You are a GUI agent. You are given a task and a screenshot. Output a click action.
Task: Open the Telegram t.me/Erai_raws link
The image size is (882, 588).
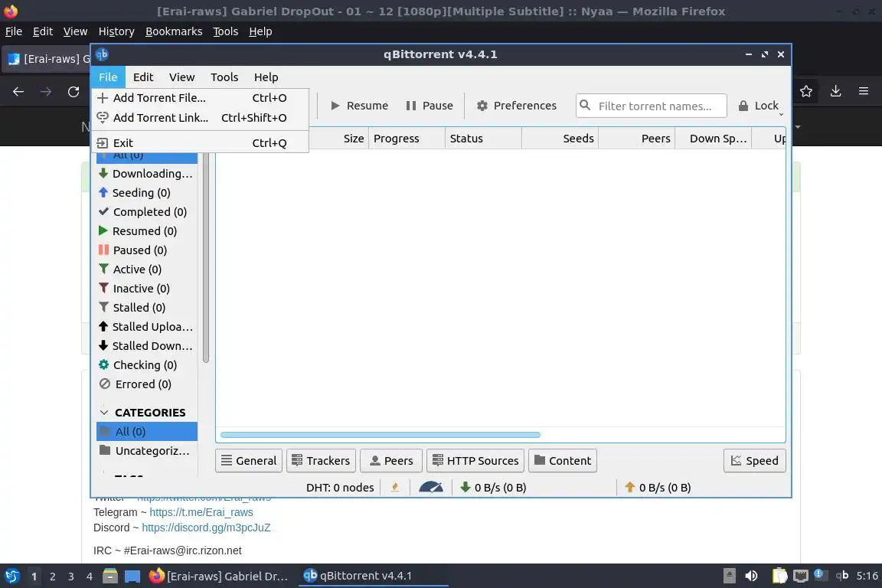[201, 513]
